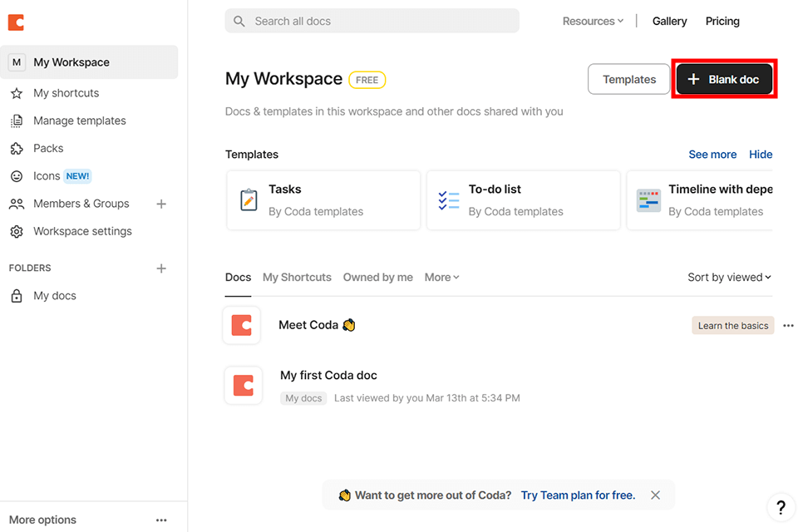Open three-dot menu for Meet Coda doc
798x532 pixels.
788,325
